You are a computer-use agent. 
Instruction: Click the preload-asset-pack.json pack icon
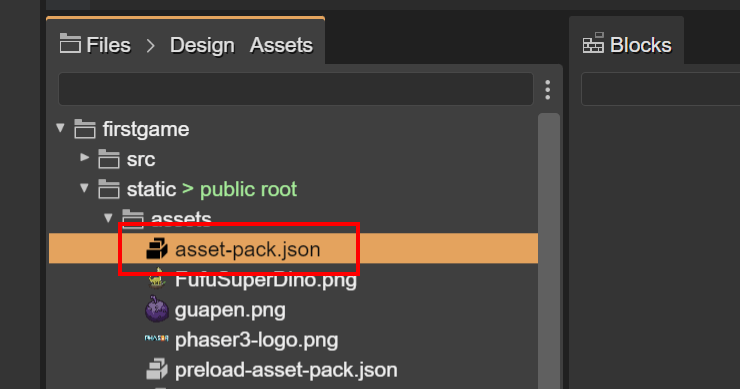(x=157, y=370)
